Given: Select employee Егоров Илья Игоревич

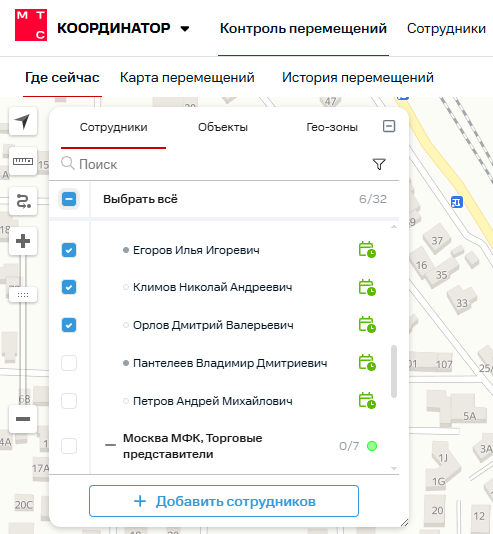Looking at the screenshot, I should pyautogui.click(x=196, y=250).
